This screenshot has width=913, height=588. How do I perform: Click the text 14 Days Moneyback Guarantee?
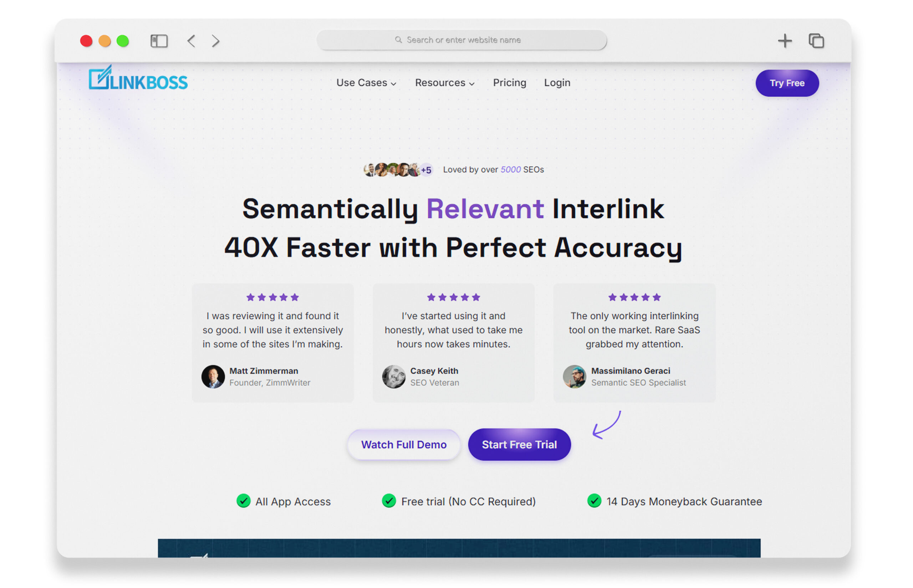click(x=684, y=501)
